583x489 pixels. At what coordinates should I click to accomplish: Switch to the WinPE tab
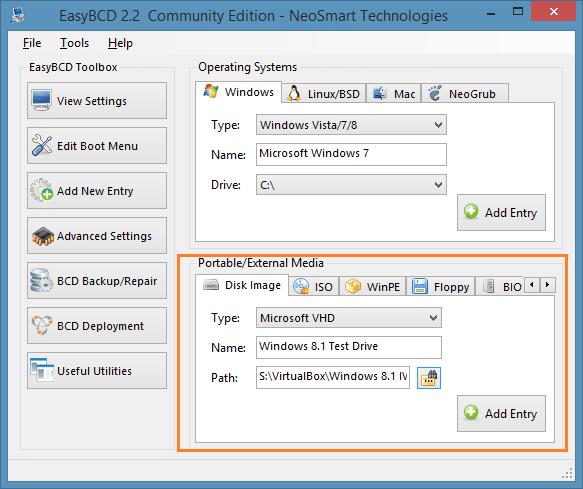[x=372, y=287]
